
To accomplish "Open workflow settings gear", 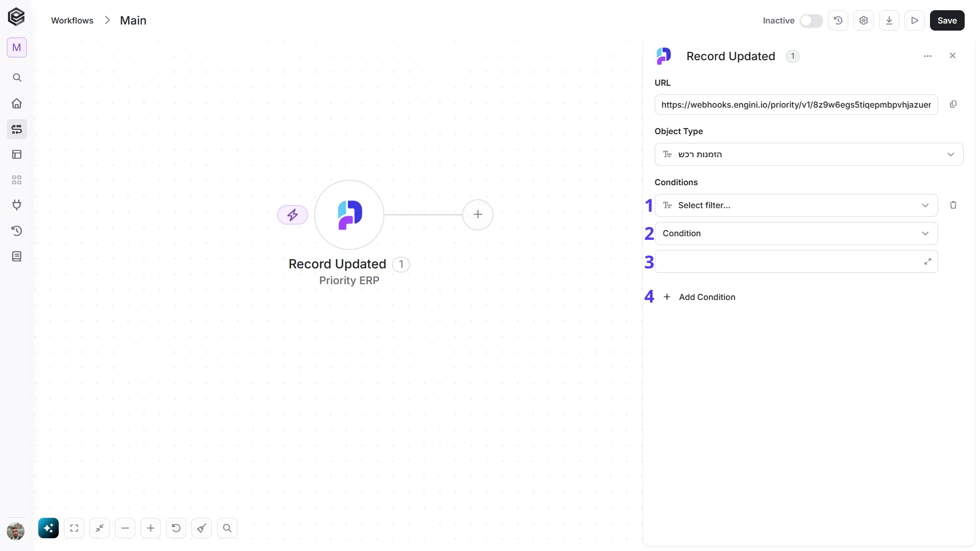I will (864, 20).
